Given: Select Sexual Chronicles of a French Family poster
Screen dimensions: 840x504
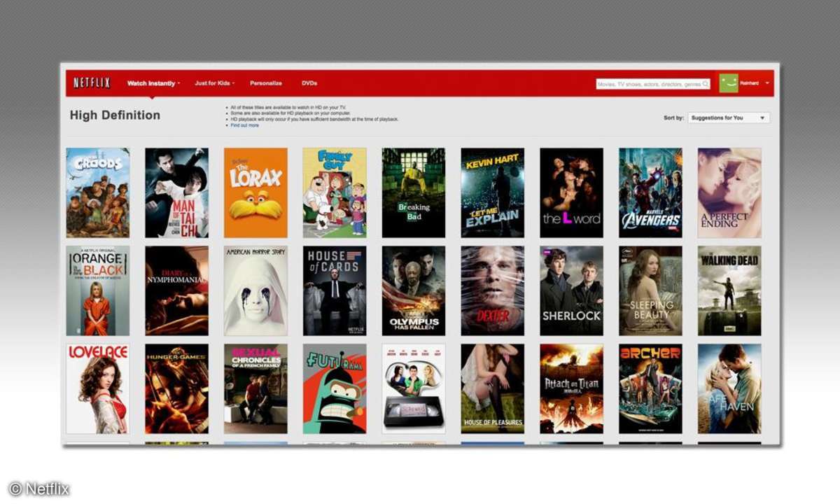Looking at the screenshot, I should 255,388.
